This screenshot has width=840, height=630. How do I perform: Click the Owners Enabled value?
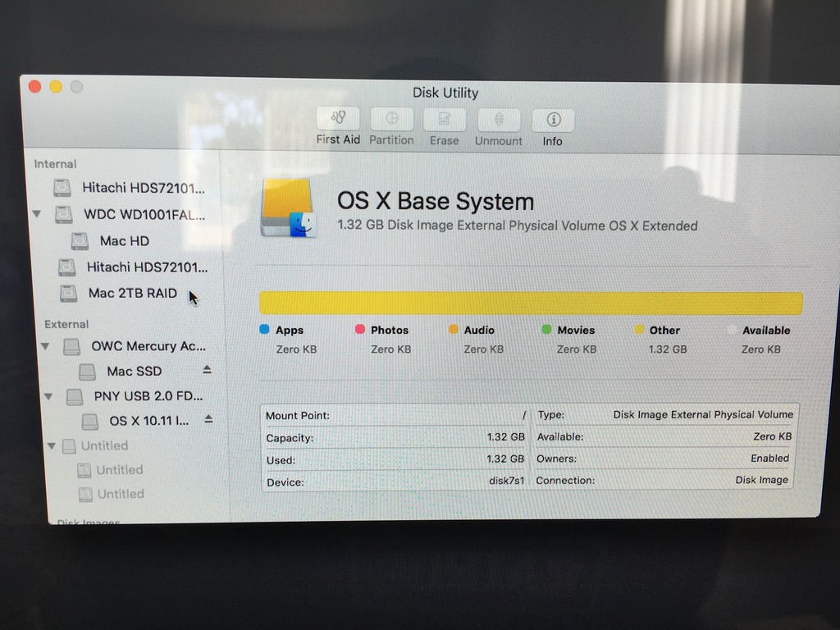tap(769, 458)
